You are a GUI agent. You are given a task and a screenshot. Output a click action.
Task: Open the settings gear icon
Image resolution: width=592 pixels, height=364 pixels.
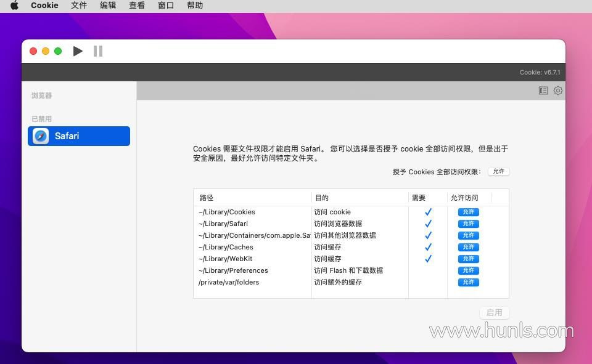coord(557,91)
